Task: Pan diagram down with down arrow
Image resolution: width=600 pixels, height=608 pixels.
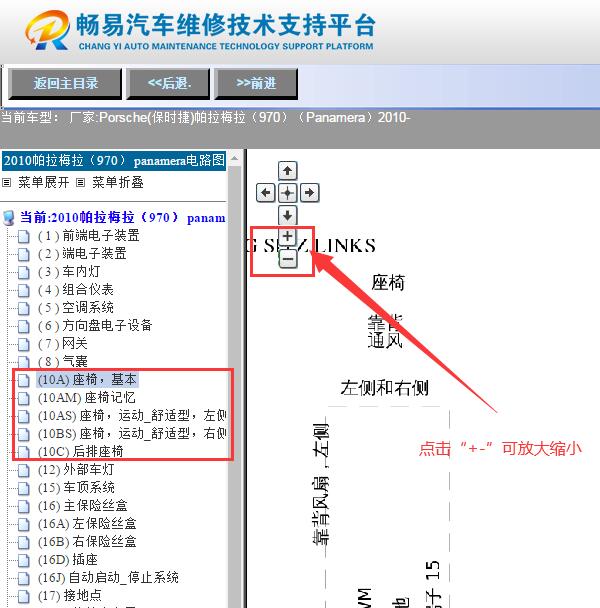Action: (x=287, y=215)
